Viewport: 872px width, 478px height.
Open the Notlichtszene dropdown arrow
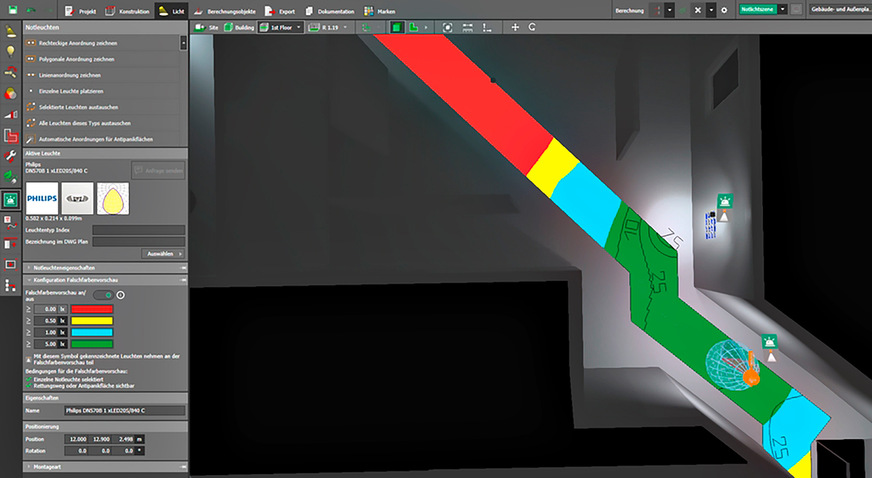[782, 9]
